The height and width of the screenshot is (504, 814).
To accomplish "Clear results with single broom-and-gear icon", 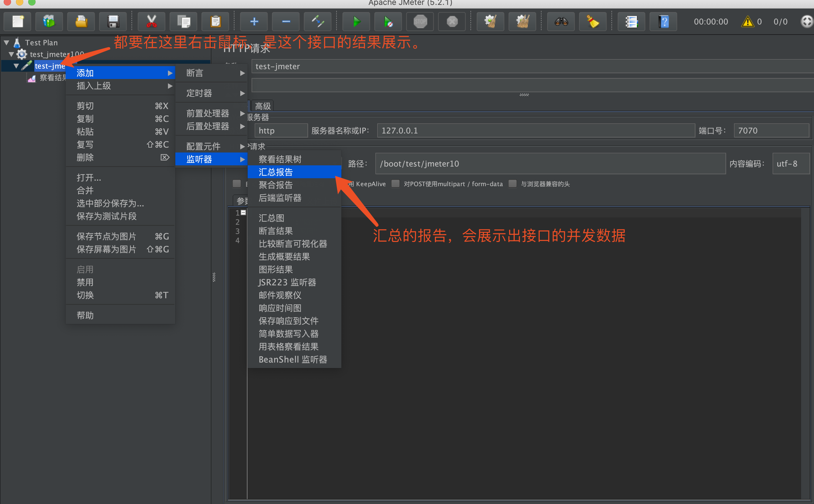I will point(490,22).
